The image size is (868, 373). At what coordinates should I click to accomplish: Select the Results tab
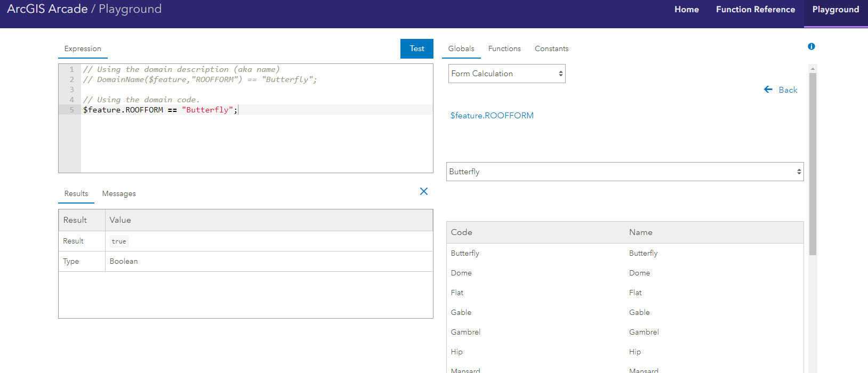click(x=76, y=193)
